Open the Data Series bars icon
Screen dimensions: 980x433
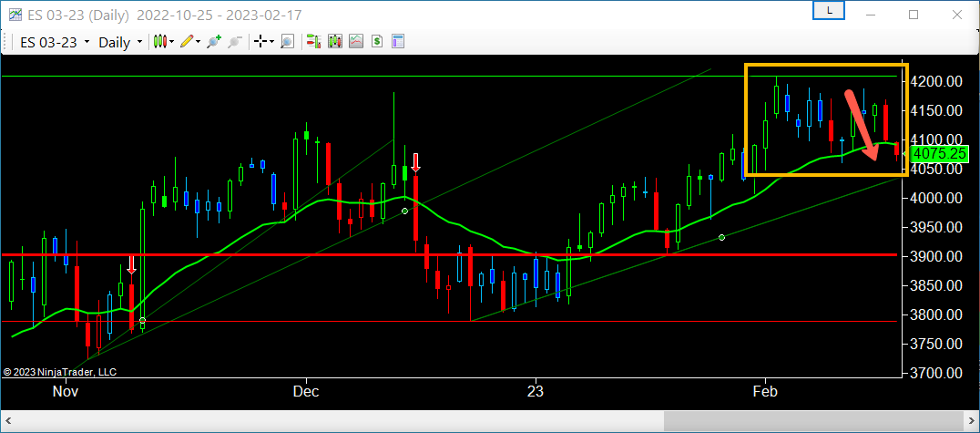pyautogui.click(x=335, y=42)
